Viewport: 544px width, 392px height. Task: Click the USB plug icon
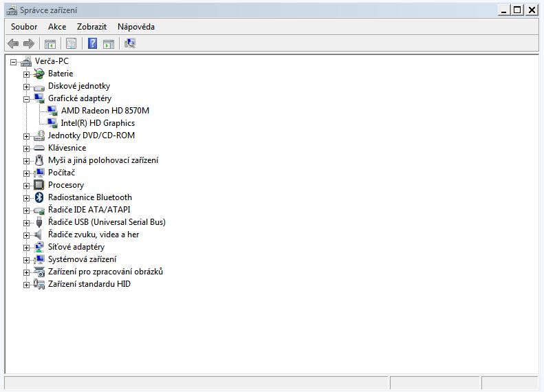click(x=39, y=222)
